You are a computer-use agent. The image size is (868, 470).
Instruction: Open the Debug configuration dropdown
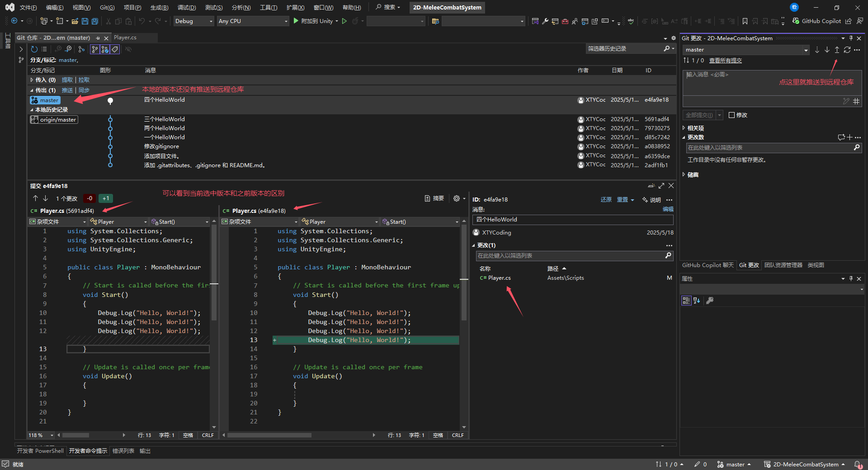pos(193,21)
